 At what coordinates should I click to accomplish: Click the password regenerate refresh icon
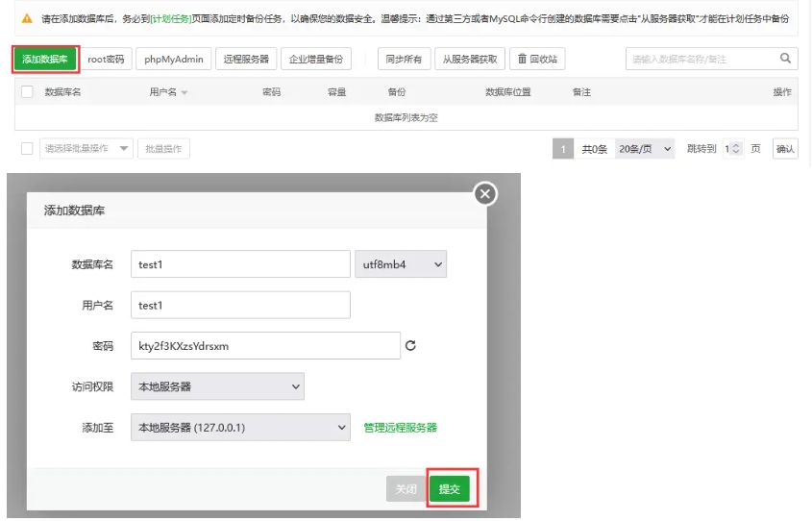[410, 346]
